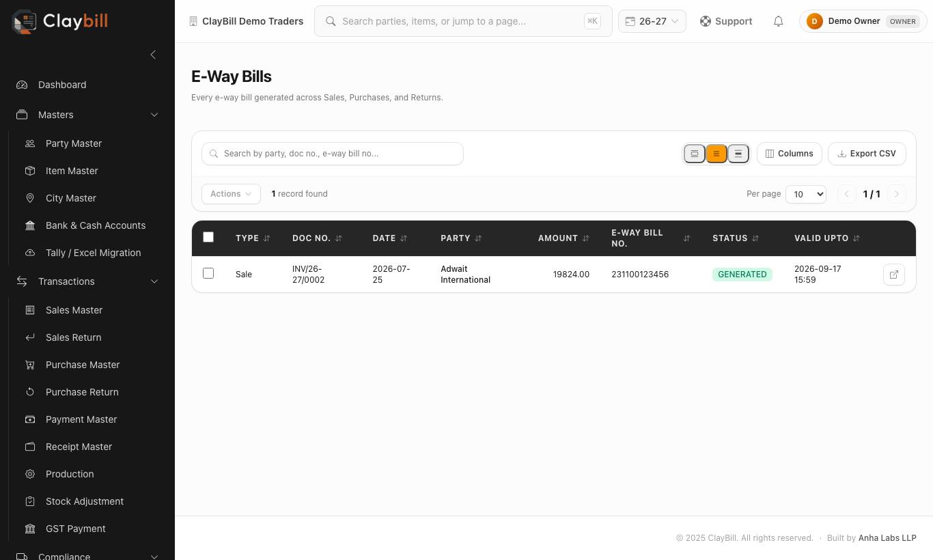Visit the Anha Labs LLP link
The width and height of the screenshot is (933, 560).
tap(887, 538)
